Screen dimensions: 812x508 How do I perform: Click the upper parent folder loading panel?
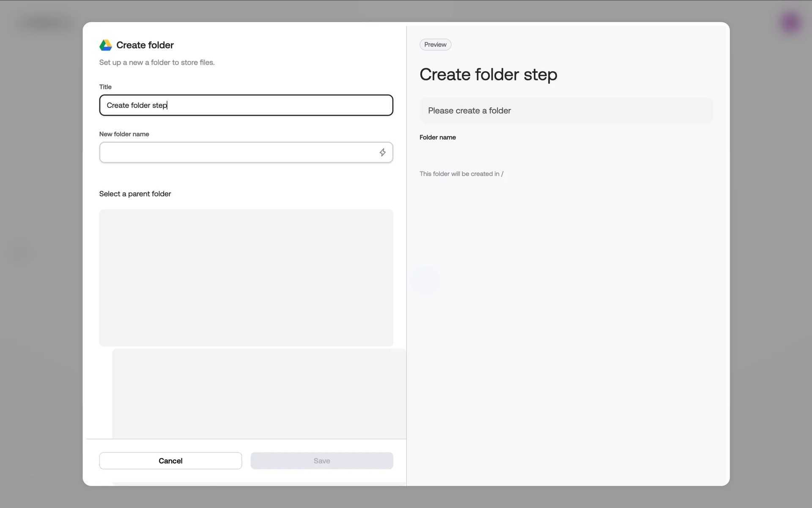click(x=246, y=277)
